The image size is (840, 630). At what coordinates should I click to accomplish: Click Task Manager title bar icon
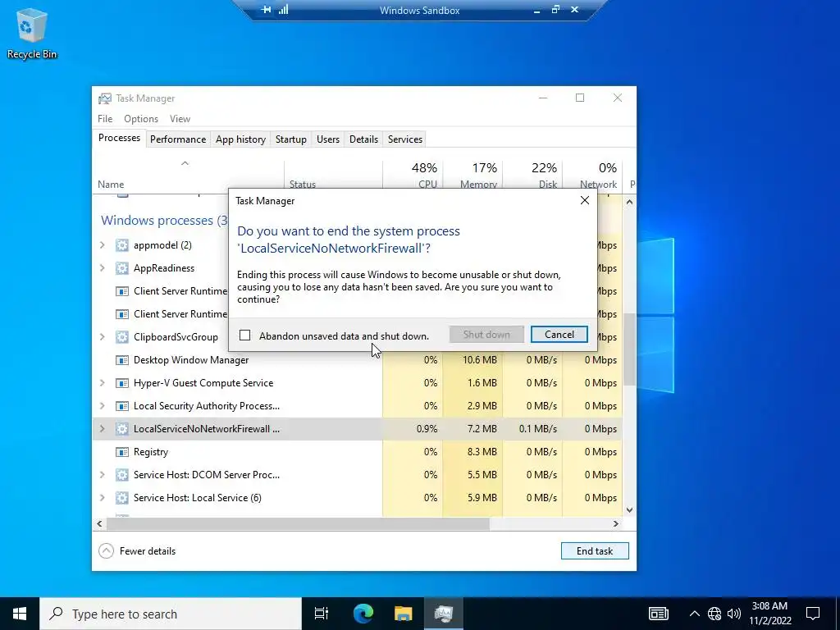[104, 98]
